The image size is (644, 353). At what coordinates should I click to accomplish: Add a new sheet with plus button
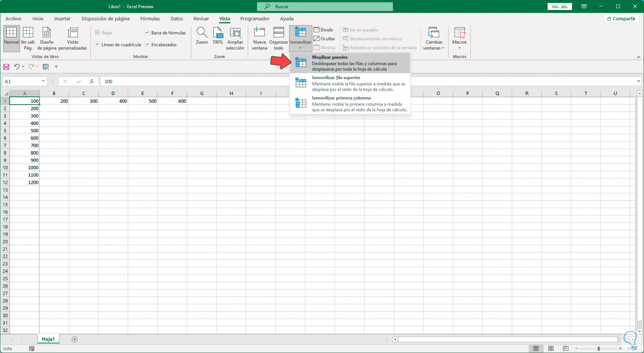click(75, 339)
